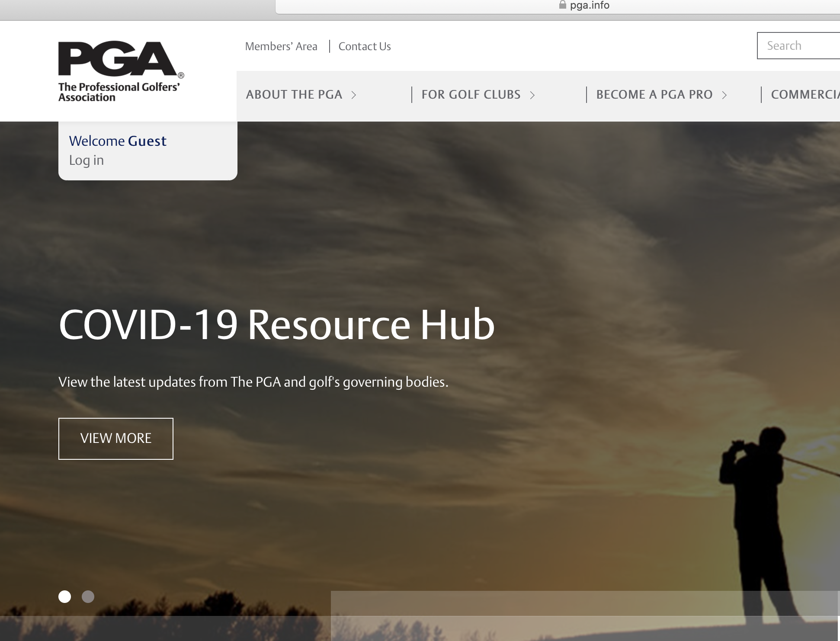This screenshot has width=840, height=641.
Task: Click the COVID-19 Resource Hub heading
Action: click(277, 324)
